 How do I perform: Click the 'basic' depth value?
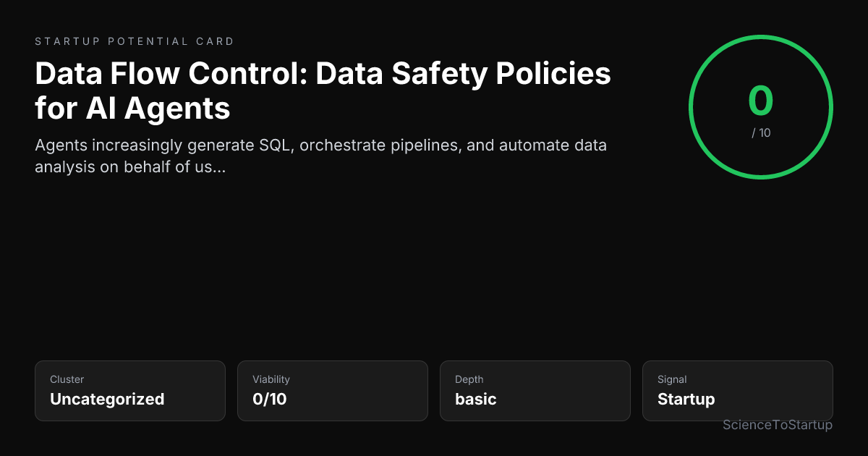click(x=475, y=399)
